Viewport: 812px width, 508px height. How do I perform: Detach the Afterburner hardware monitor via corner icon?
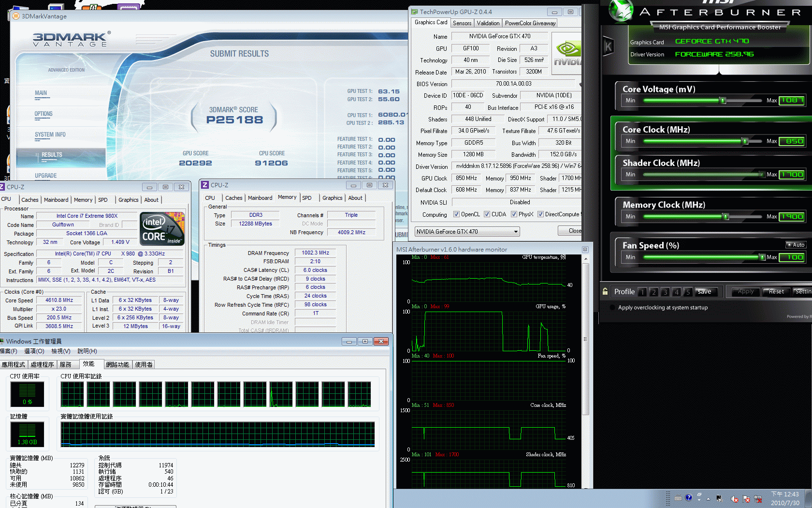coord(585,250)
